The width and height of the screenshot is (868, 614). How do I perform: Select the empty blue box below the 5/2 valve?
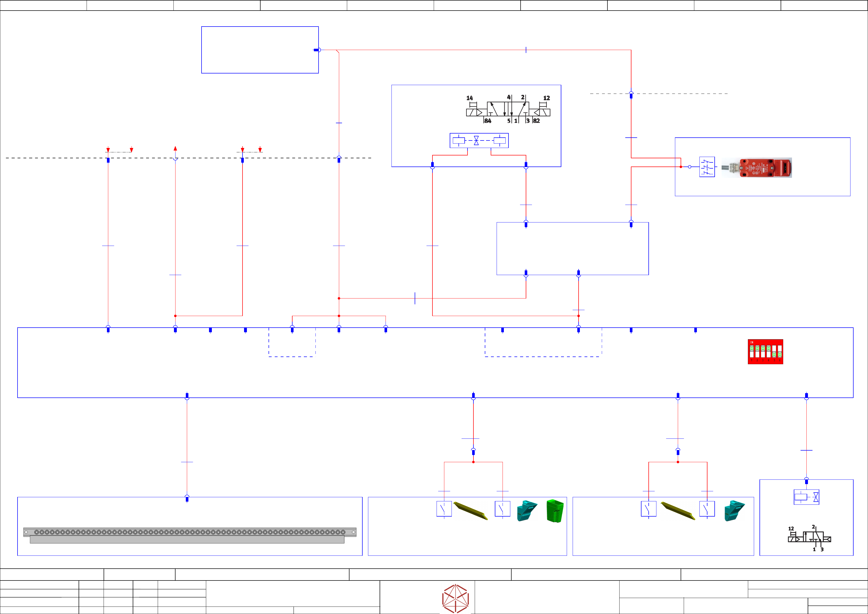click(572, 248)
